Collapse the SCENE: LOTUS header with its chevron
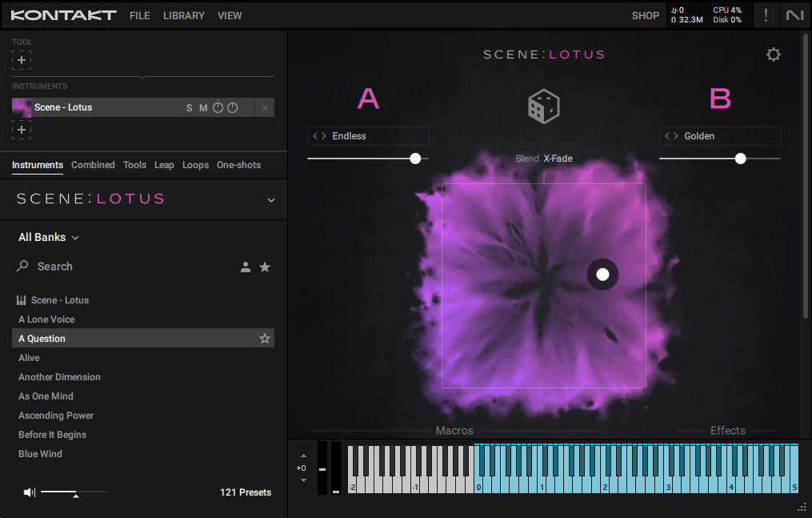The height and width of the screenshot is (518, 812). tap(270, 199)
